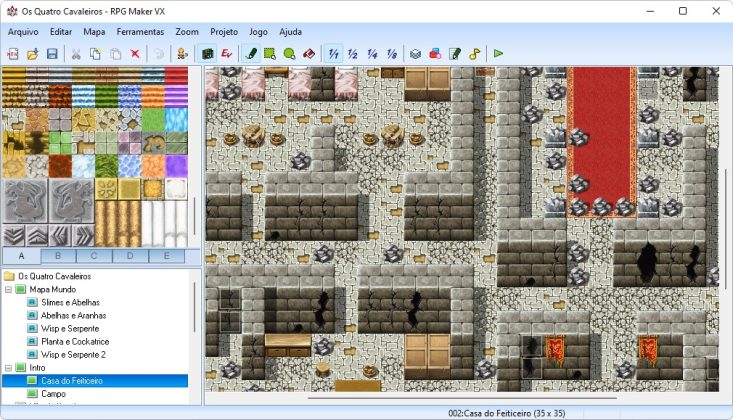Viewport: 733px width, 420px height.
Task: Click the map canvas vertical scrollbar
Action: coord(726,229)
